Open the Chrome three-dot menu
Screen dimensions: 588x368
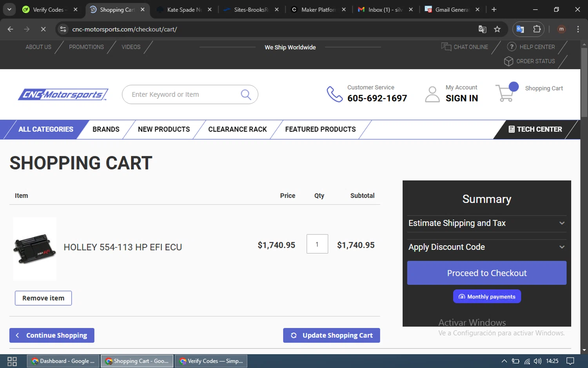[578, 29]
